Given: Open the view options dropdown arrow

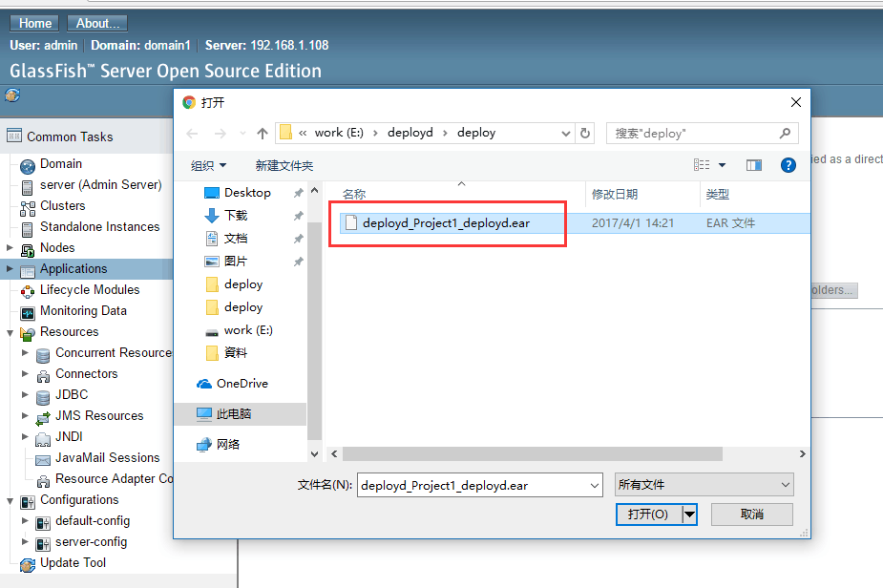Looking at the screenshot, I should coord(722,165).
